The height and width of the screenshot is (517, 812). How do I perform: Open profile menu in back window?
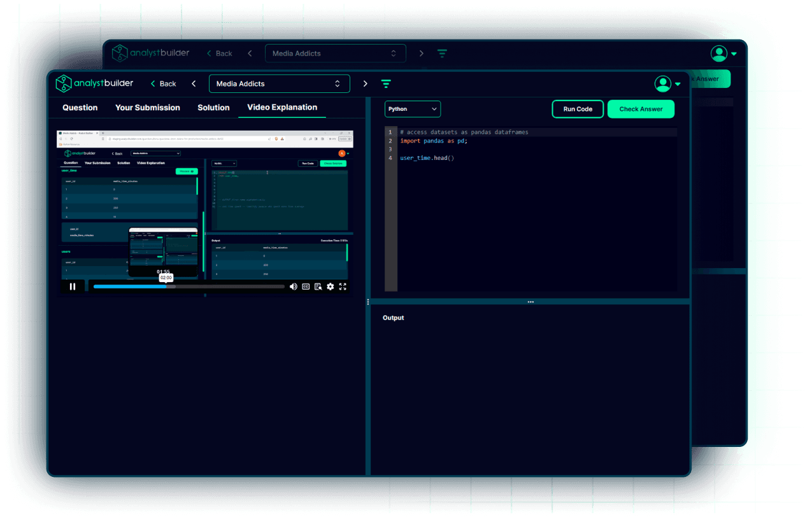point(724,53)
